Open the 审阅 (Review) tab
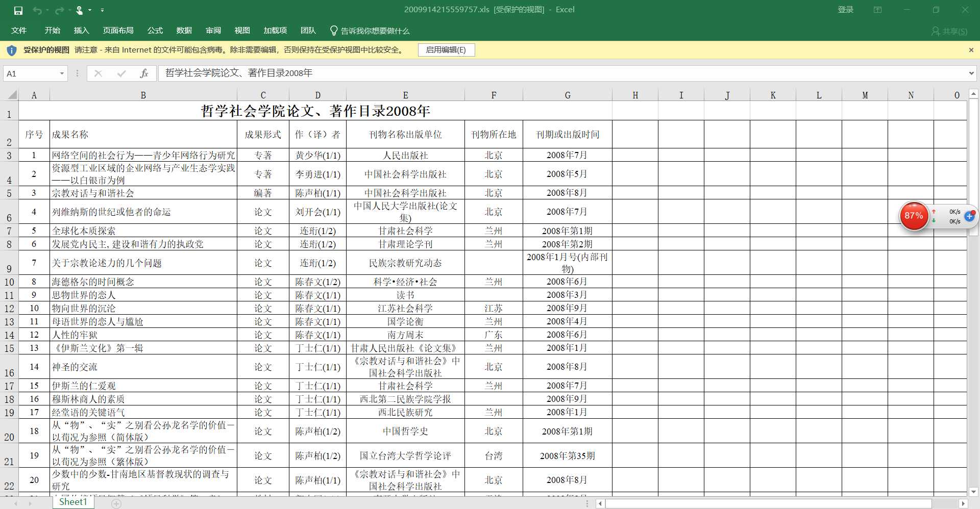Image resolution: width=980 pixels, height=509 pixels. tap(213, 31)
